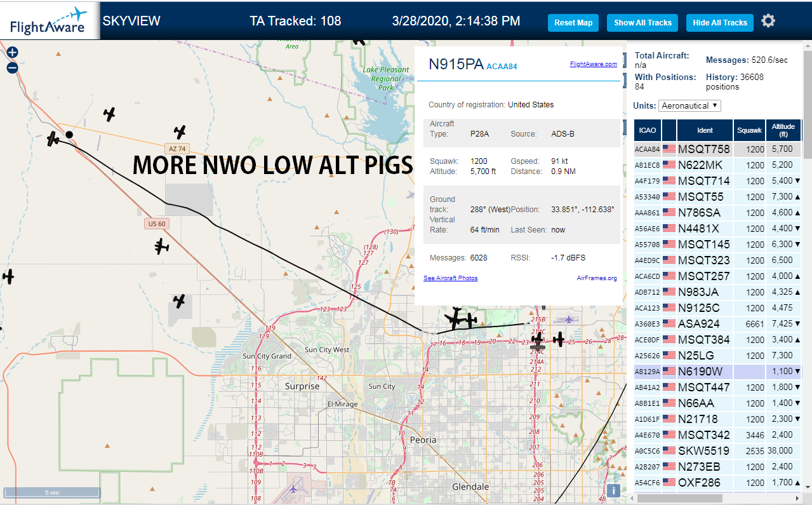Screen dimensions: 812x505
Task: Select the N9125C aircraft row
Action: (x=717, y=308)
